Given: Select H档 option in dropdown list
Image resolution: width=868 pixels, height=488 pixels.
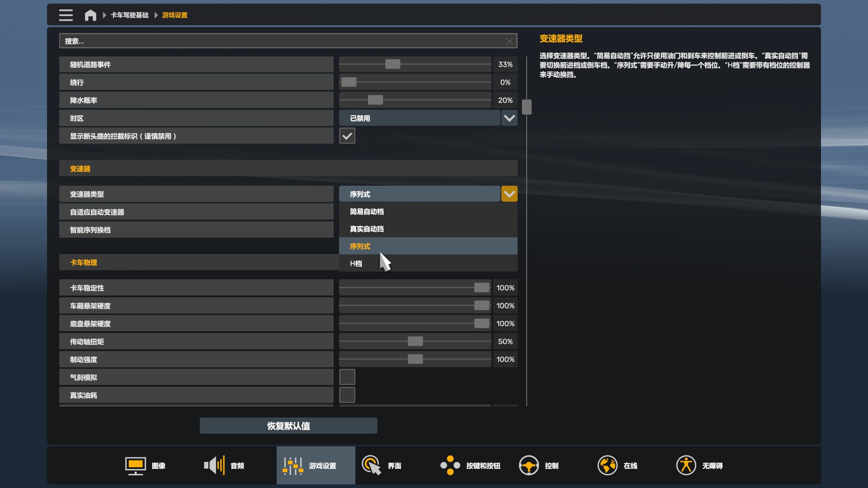Looking at the screenshot, I should (356, 263).
